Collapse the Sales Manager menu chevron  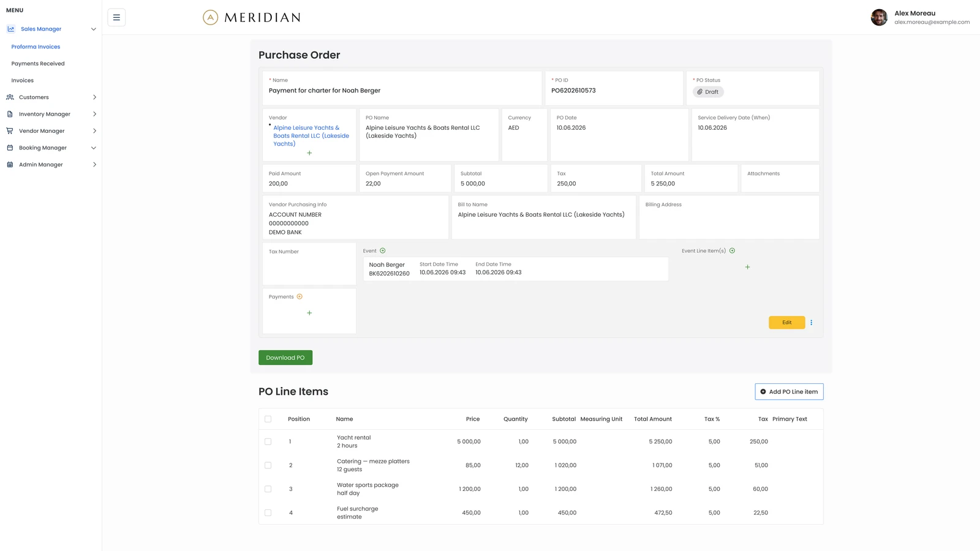(94, 29)
